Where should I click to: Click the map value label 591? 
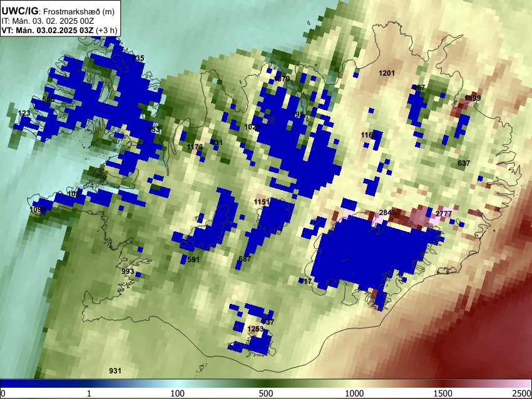tap(193, 260)
